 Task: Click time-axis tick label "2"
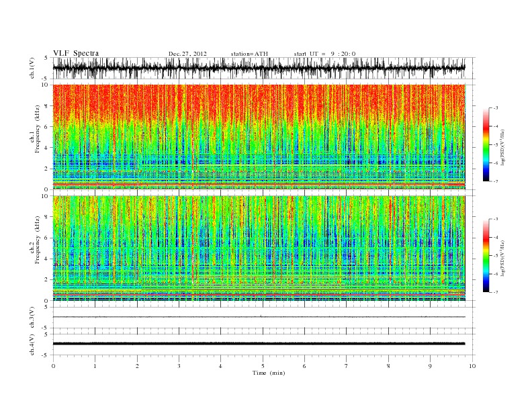point(137,366)
